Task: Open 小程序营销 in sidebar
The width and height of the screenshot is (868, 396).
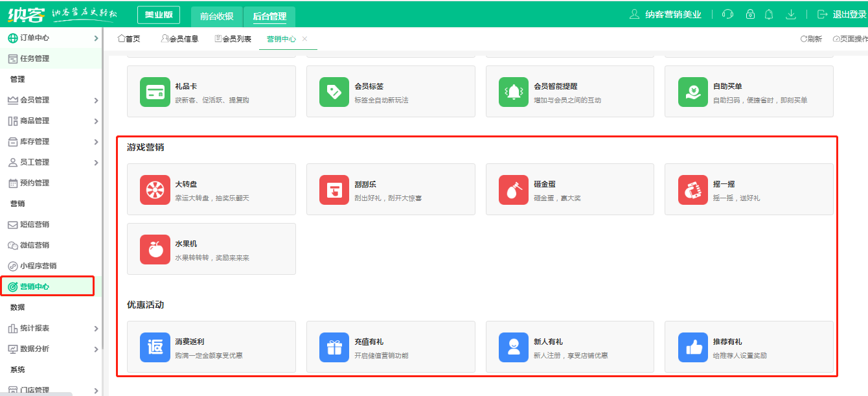Action: pos(51,266)
